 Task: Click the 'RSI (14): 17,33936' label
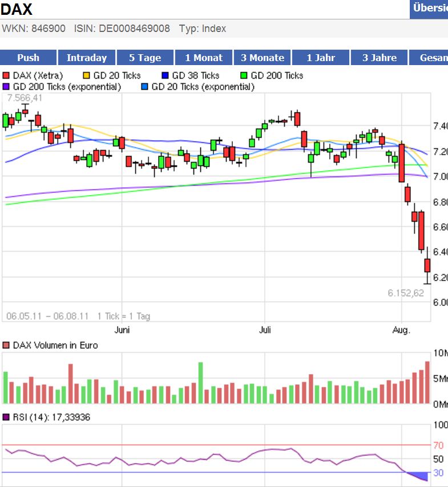click(51, 417)
